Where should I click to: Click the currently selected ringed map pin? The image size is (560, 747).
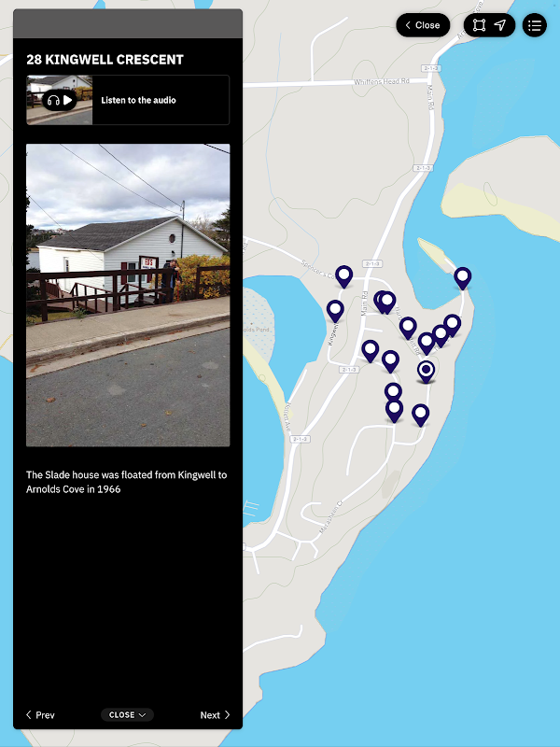pyautogui.click(x=427, y=371)
